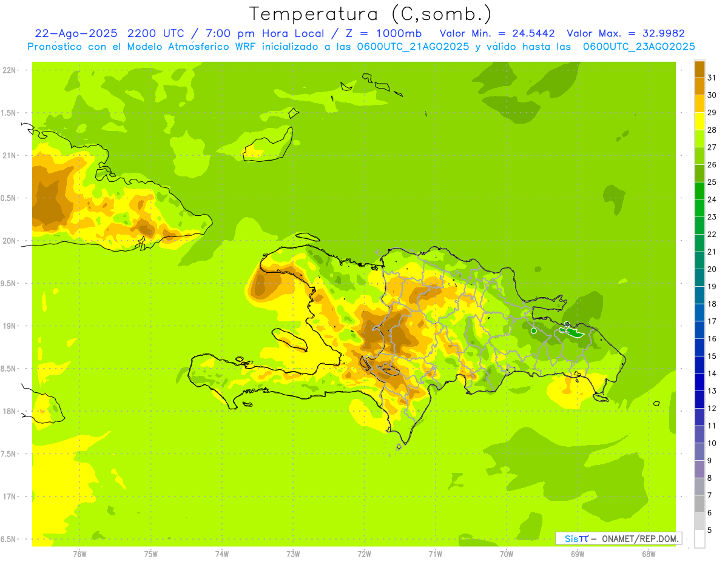Click the '18N' latitude label

pos(10,411)
